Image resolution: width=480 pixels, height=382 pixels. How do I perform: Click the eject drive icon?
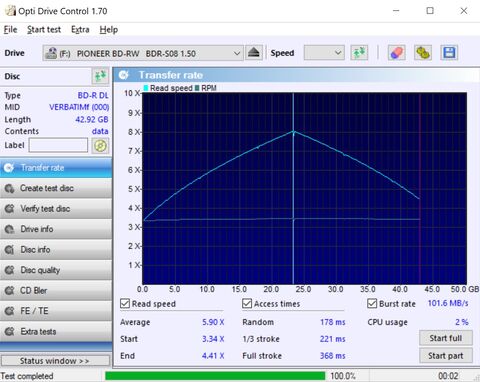click(254, 53)
